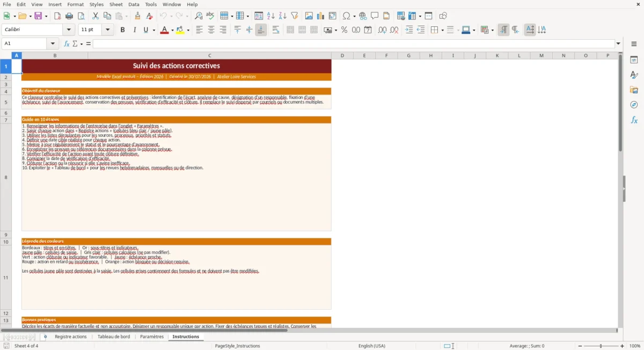Insert a pivot table icon
Screen dimensions: 644x350
click(333, 16)
